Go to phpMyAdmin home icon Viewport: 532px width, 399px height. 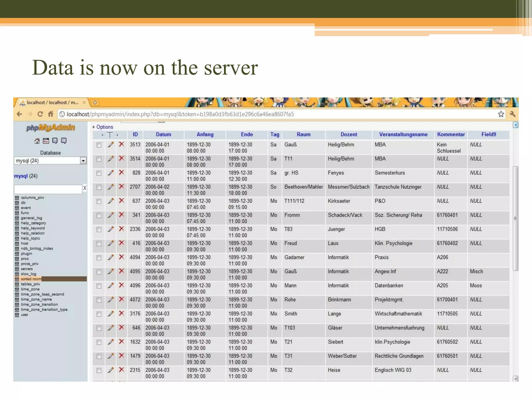(37, 141)
